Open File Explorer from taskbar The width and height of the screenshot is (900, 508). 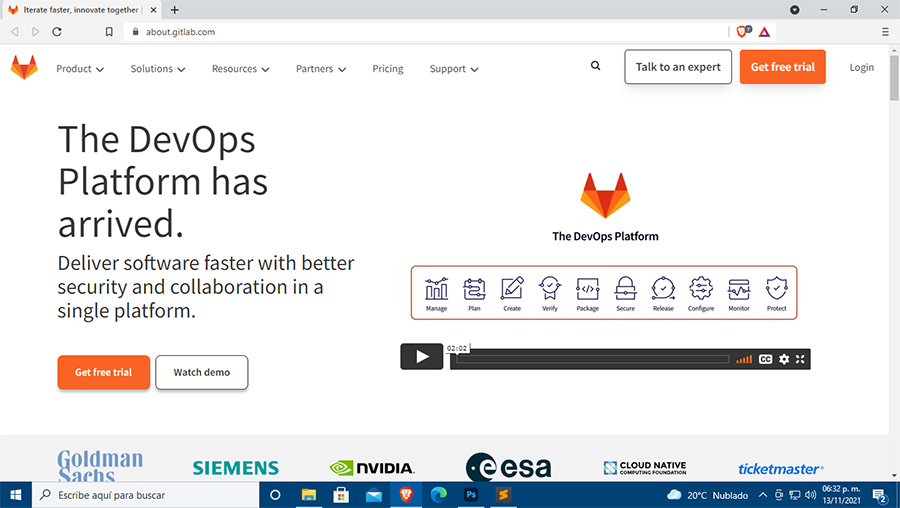pyautogui.click(x=309, y=495)
